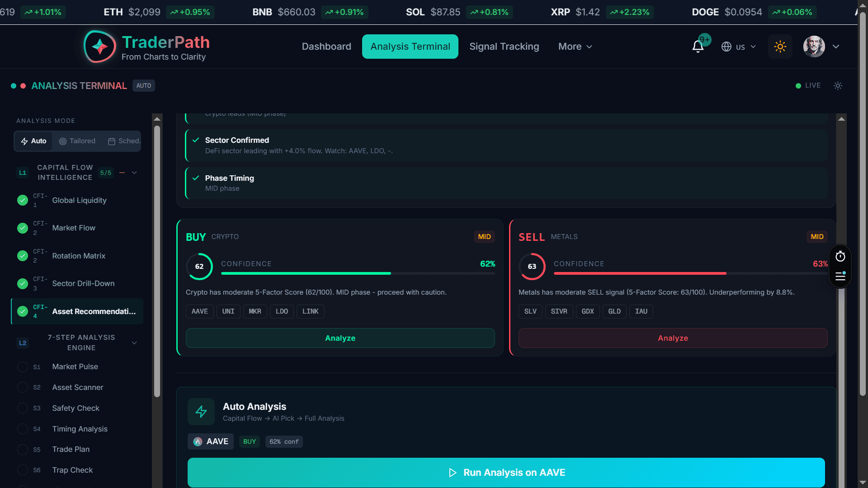Click the AUTO badge beside Analysis Terminal
The height and width of the screenshot is (488, 868).
(x=144, y=85)
